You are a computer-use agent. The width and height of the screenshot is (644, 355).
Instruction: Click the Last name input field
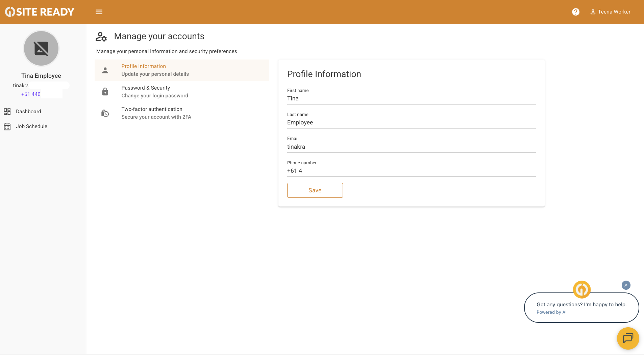click(x=411, y=122)
